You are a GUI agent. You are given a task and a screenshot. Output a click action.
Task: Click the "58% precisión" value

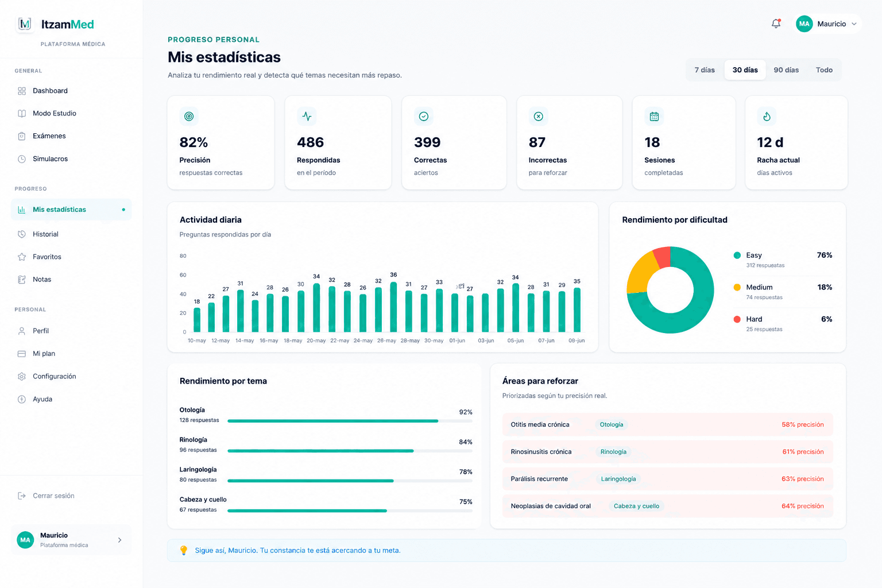pos(802,425)
